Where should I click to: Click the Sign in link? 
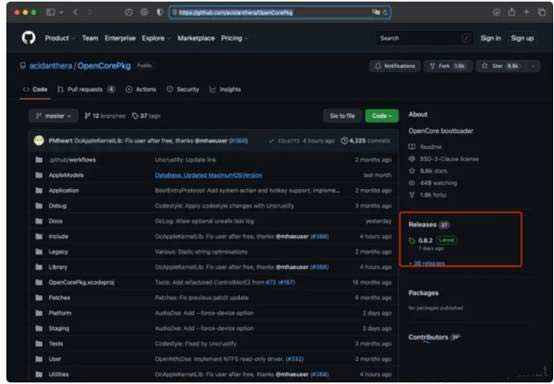(490, 38)
